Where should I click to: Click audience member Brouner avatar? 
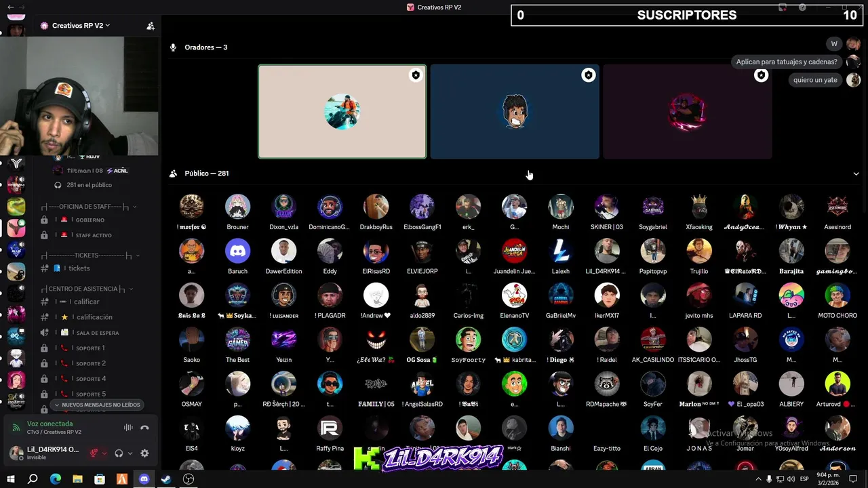coord(237,207)
